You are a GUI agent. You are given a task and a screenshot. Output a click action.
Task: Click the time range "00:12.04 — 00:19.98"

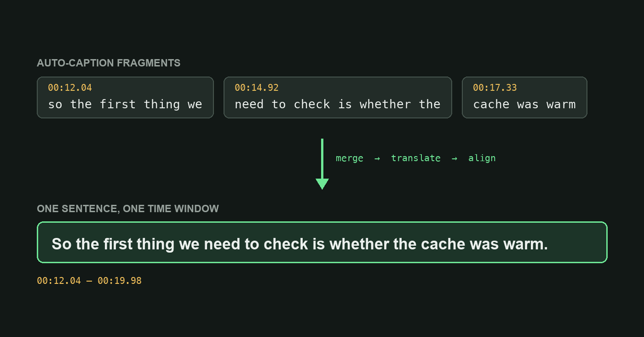tap(89, 280)
